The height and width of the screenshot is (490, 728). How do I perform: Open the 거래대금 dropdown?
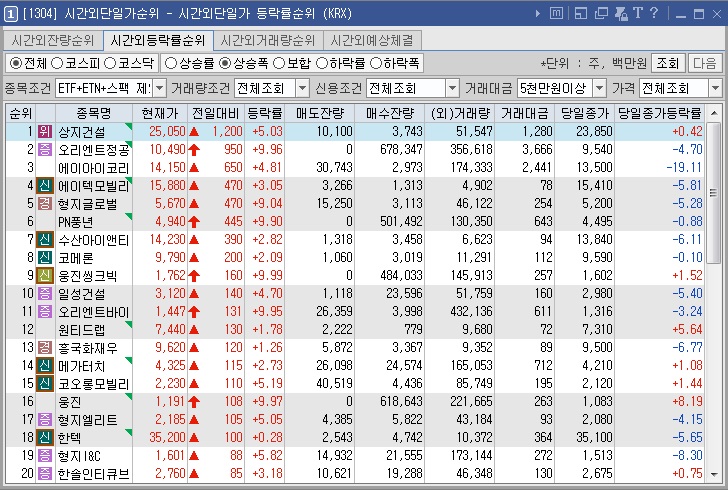[x=600, y=88]
